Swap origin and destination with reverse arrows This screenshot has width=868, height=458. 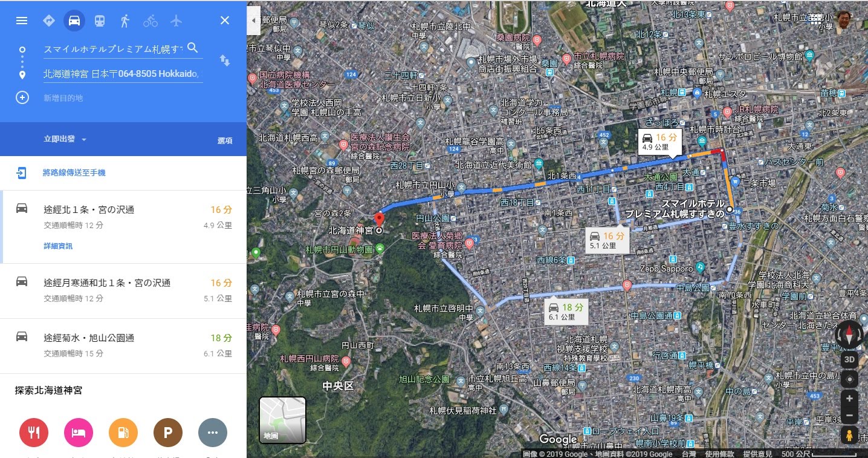pyautogui.click(x=225, y=61)
